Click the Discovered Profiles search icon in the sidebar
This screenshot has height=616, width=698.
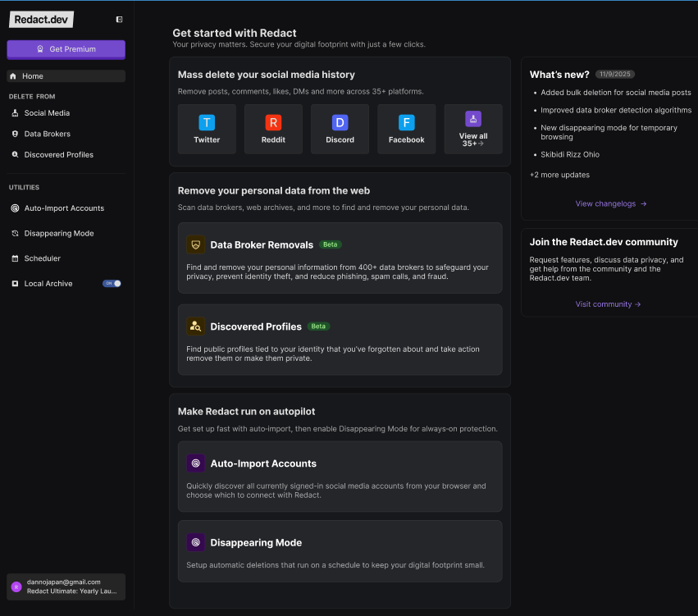click(x=15, y=154)
